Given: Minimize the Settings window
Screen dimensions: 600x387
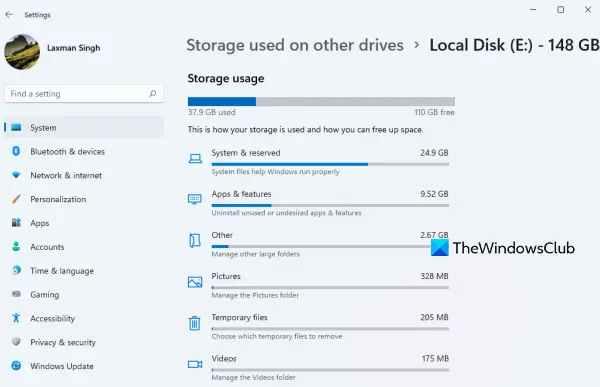Looking at the screenshot, I should (x=533, y=10).
